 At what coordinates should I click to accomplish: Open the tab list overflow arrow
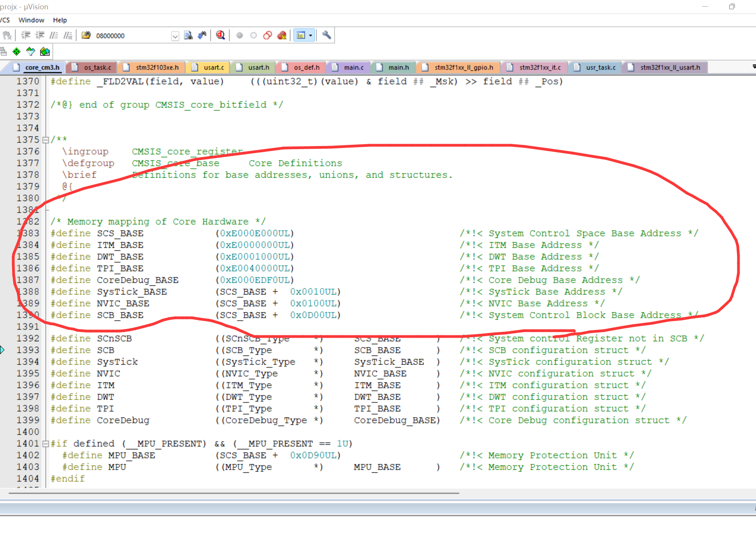click(754, 67)
